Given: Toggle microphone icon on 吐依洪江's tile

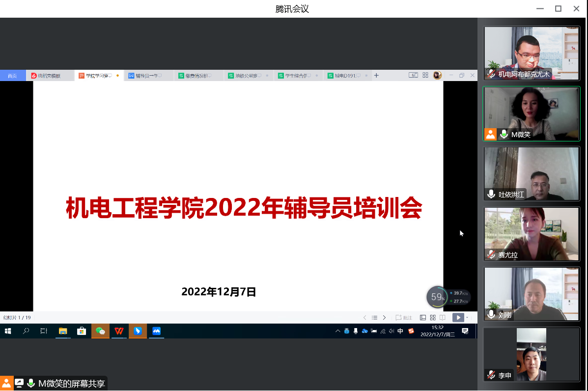Looking at the screenshot, I should tap(491, 194).
